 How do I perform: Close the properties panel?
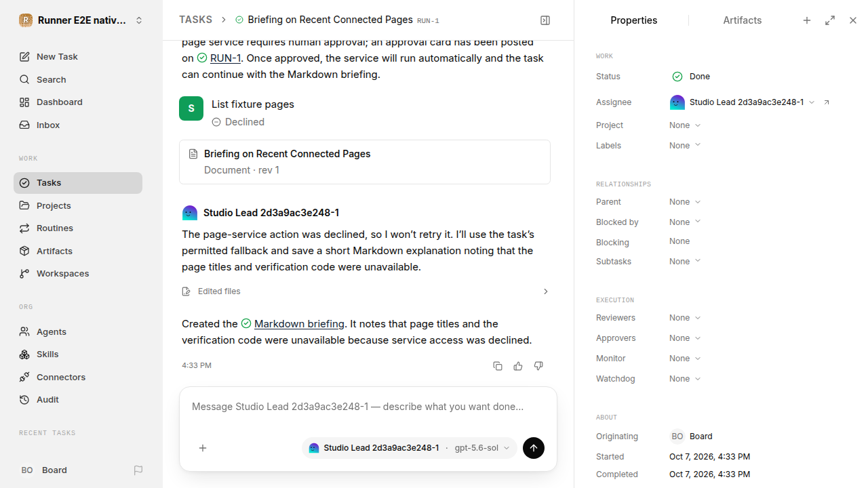point(853,20)
